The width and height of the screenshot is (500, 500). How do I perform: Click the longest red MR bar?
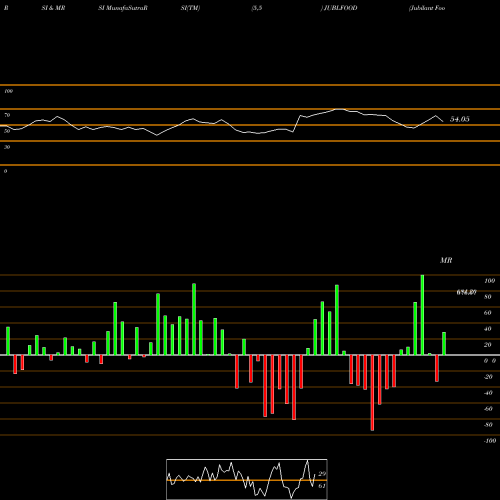coord(372,393)
